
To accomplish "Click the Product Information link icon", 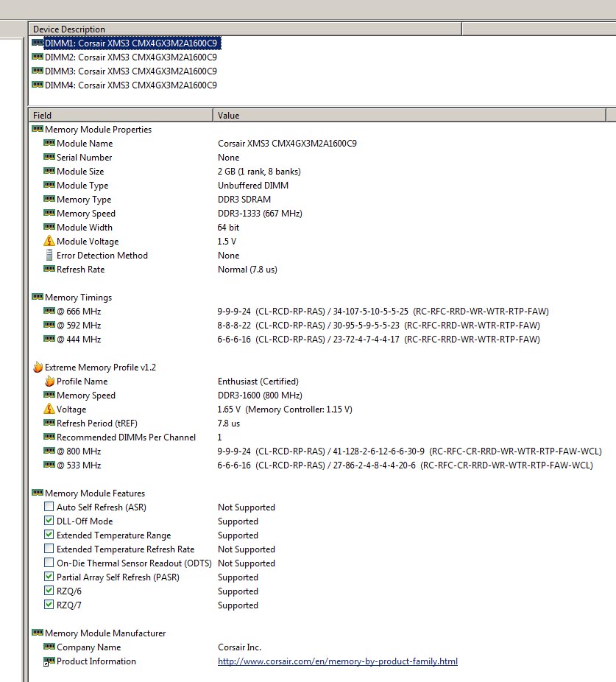I will click(x=49, y=661).
